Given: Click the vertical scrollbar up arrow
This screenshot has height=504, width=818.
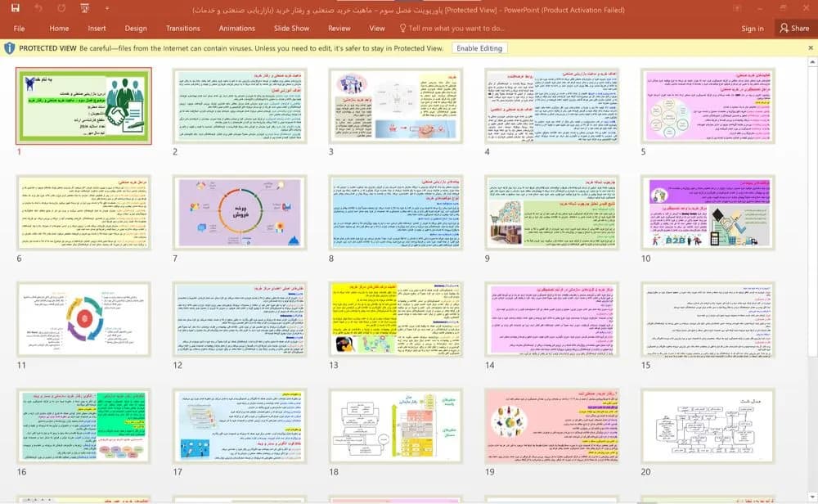Looking at the screenshot, I should pos(812,62).
